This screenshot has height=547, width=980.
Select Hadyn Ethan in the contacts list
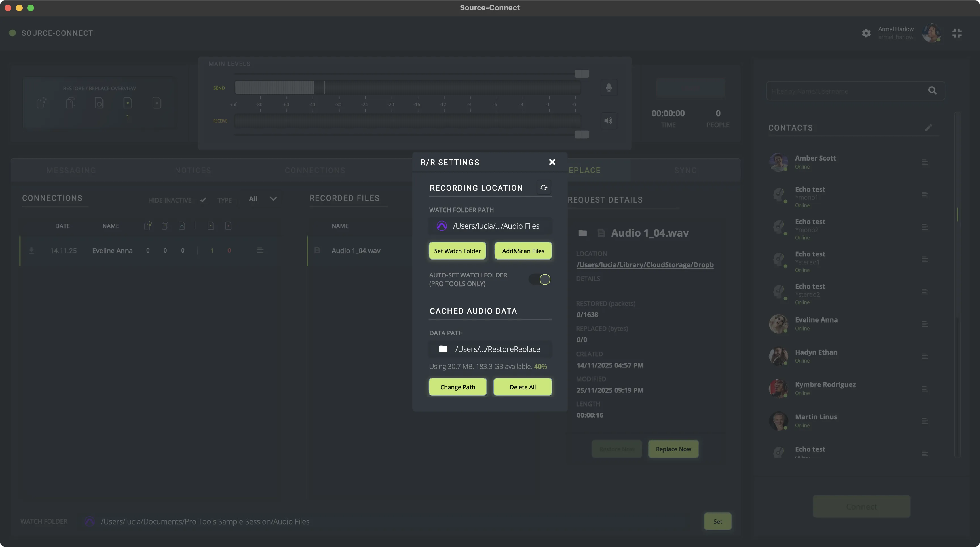pyautogui.click(x=816, y=352)
